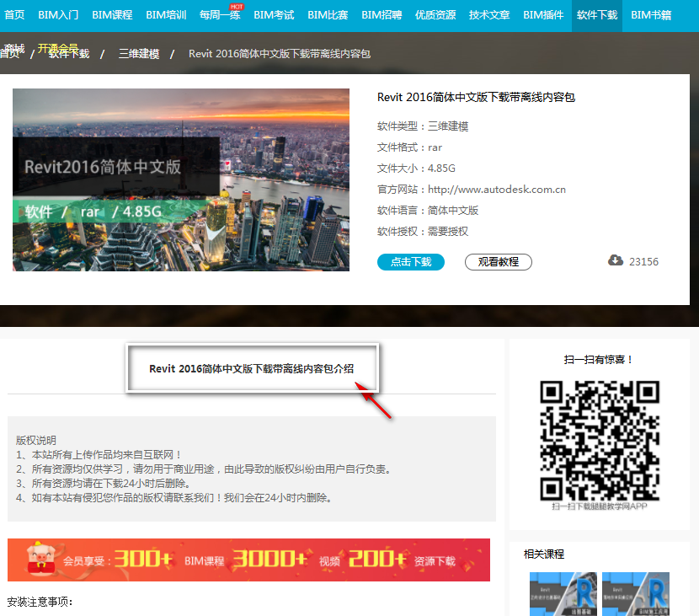Click the 文件格式：rar text
This screenshot has width=699, height=616.
click(409, 147)
